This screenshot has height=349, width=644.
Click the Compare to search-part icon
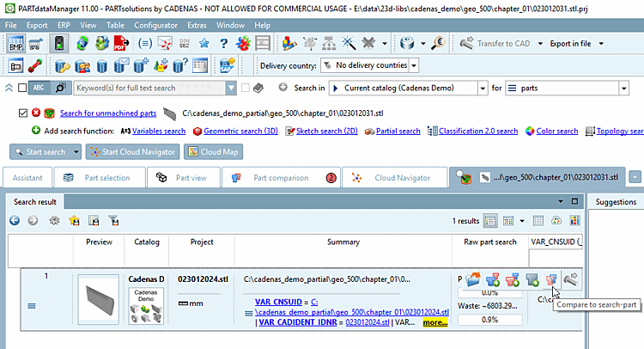tap(551, 280)
